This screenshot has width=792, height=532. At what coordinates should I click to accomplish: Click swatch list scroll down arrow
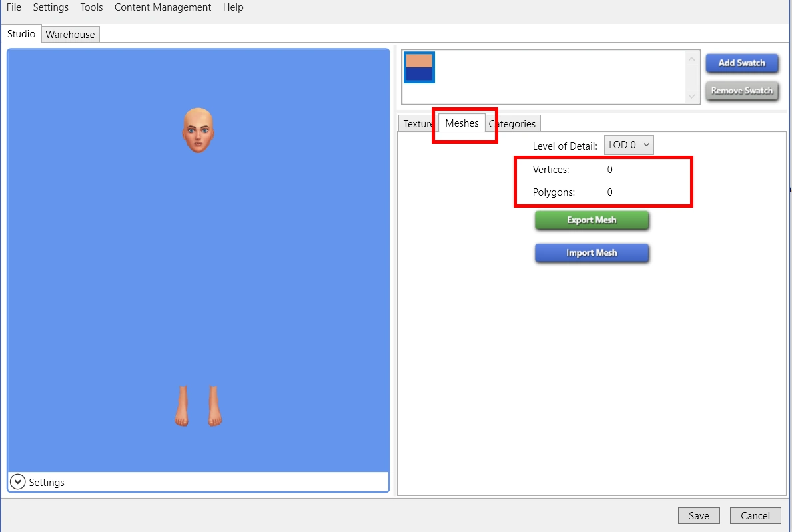coord(691,96)
